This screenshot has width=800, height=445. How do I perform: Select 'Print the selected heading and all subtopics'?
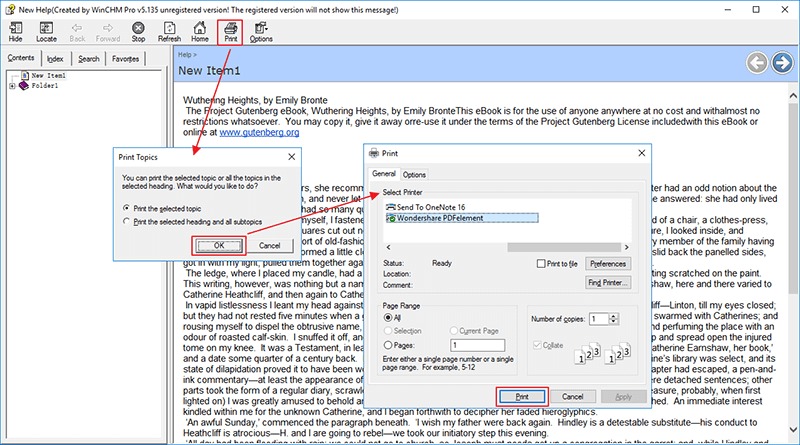(126, 220)
